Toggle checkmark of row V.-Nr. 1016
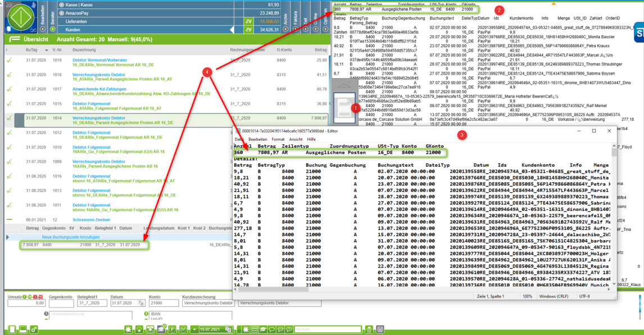The height and width of the screenshot is (335, 644). pos(10,176)
